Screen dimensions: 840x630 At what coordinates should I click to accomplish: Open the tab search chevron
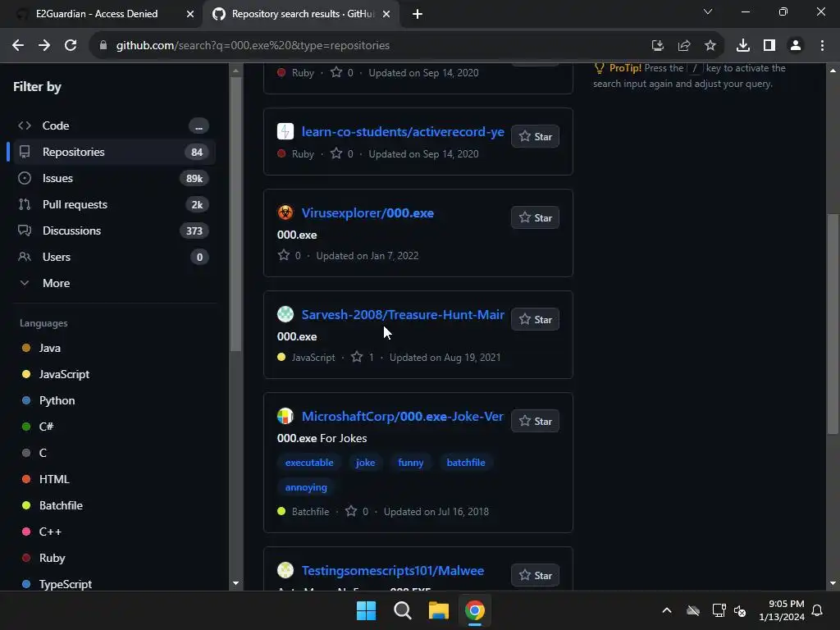tap(708, 11)
